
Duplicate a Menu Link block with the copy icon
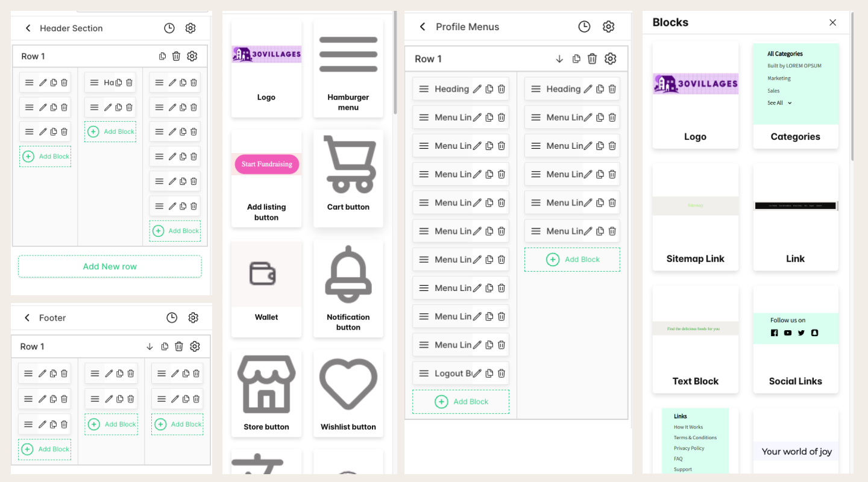(x=489, y=117)
